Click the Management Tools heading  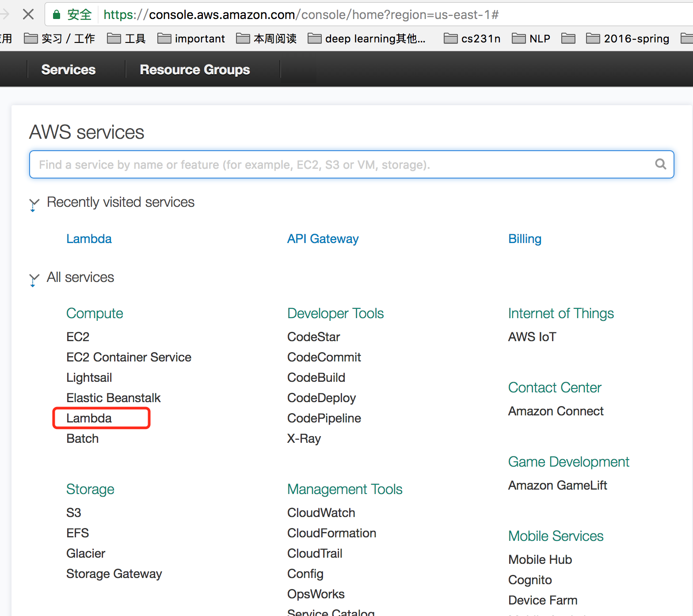(x=345, y=489)
